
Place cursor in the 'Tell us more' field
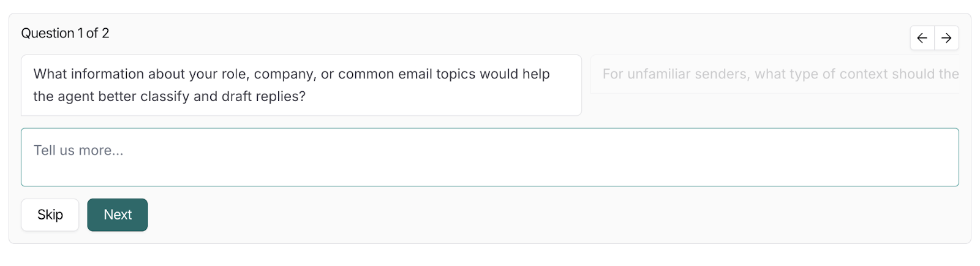[489, 157]
